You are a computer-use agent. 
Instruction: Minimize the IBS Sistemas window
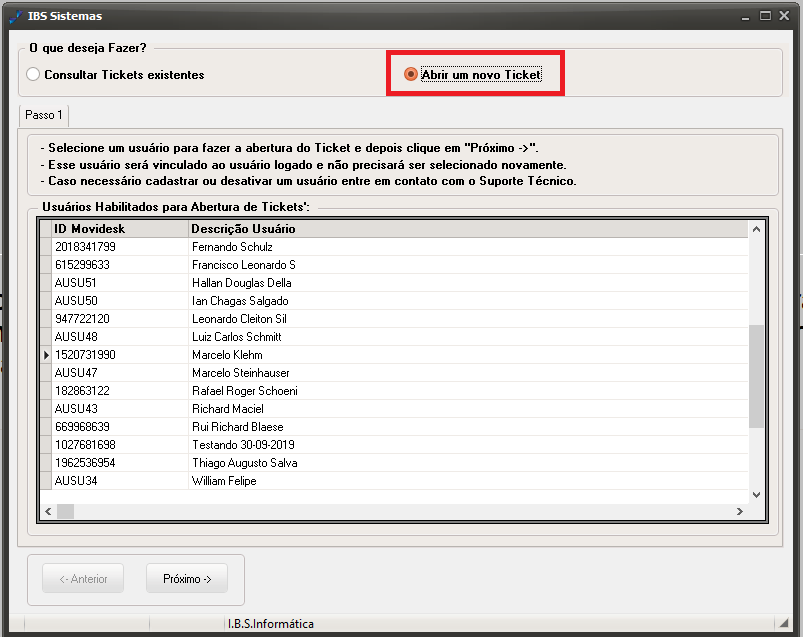click(x=746, y=16)
